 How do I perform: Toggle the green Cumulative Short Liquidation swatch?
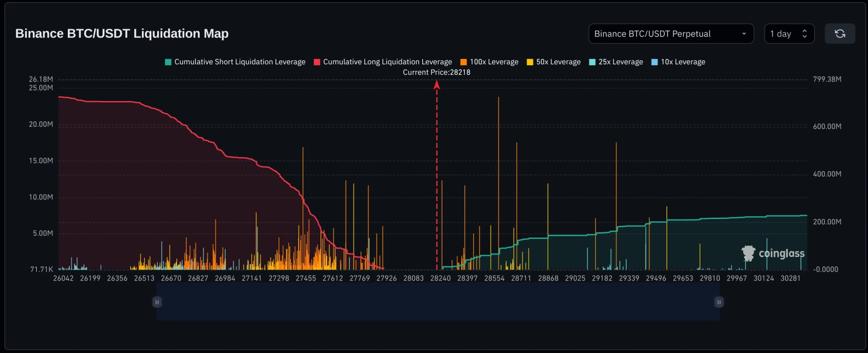click(168, 62)
